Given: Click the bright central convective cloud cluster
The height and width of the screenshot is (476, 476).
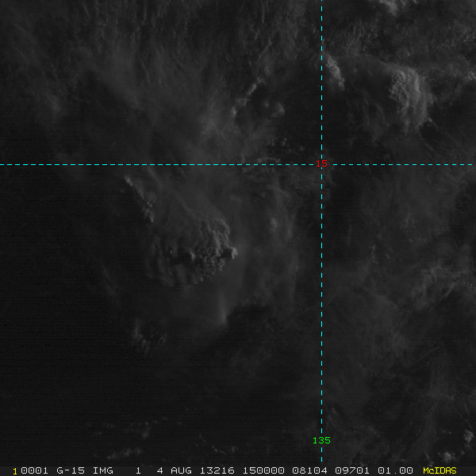Looking at the screenshot, I should pyautogui.click(x=202, y=250).
